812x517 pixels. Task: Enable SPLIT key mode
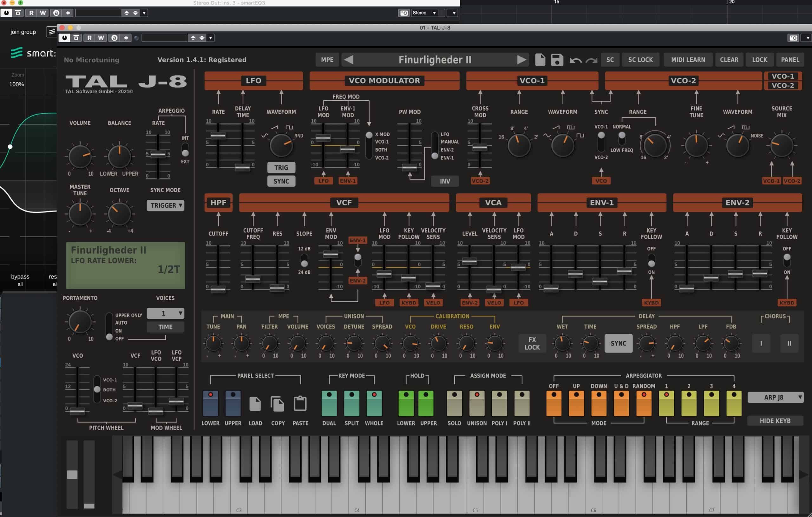click(x=351, y=403)
